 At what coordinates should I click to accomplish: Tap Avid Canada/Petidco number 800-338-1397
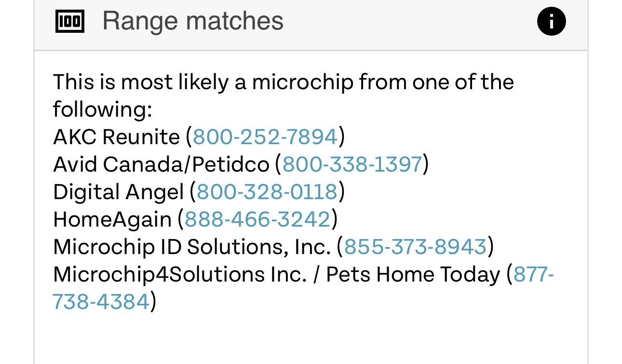coord(352,164)
